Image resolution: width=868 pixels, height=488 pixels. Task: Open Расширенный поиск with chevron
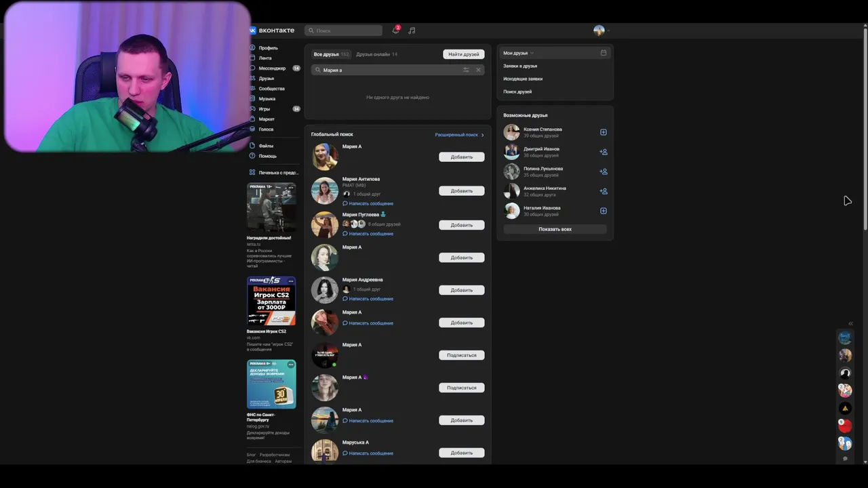click(x=459, y=135)
